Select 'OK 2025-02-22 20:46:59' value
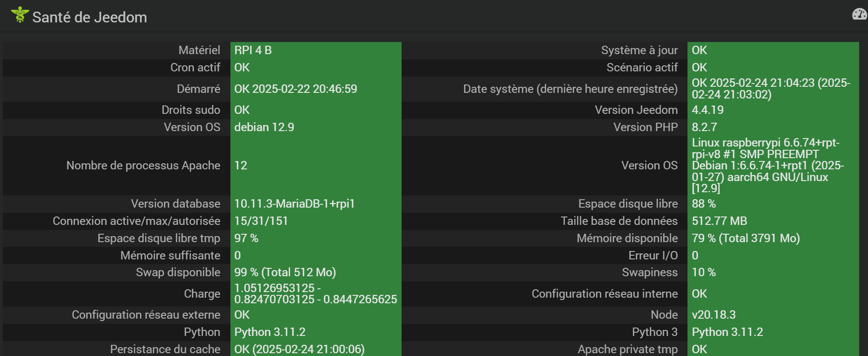 click(x=296, y=89)
